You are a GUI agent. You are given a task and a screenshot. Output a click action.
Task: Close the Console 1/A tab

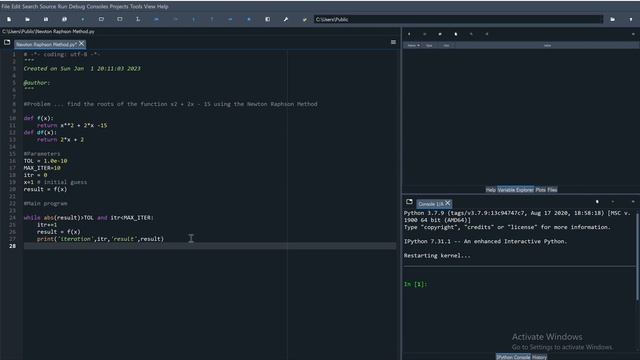pyautogui.click(x=448, y=203)
